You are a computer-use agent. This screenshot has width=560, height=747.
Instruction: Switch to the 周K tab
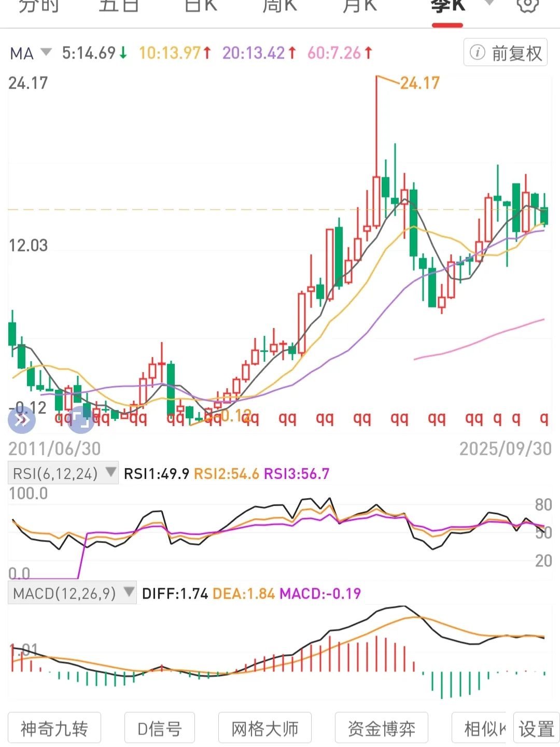(x=279, y=6)
